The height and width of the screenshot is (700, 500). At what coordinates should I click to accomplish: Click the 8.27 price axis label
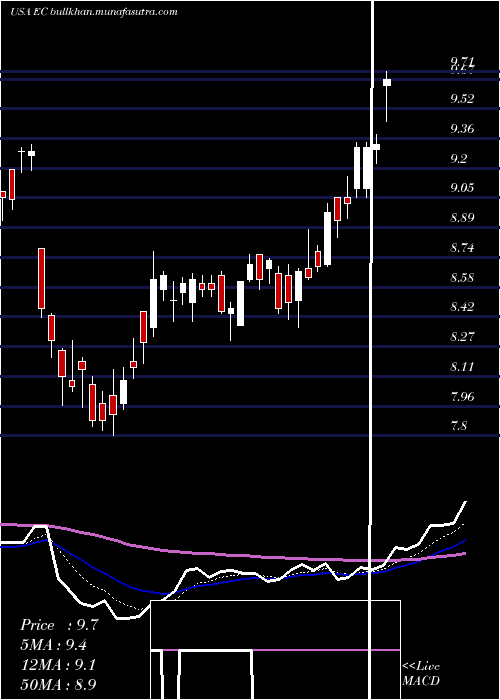point(462,336)
